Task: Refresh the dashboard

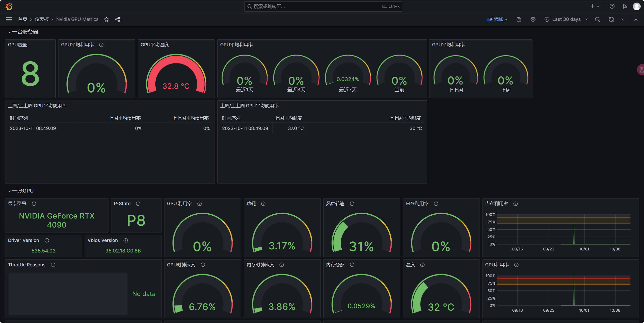Action: [x=611, y=19]
